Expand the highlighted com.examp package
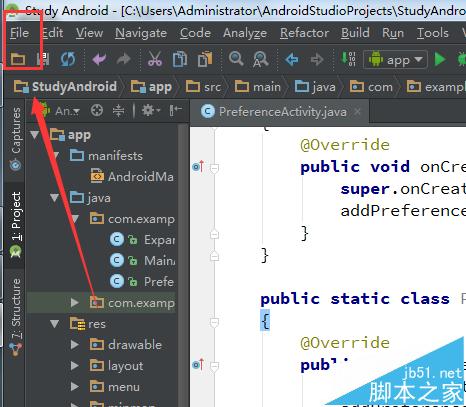 click(x=75, y=303)
